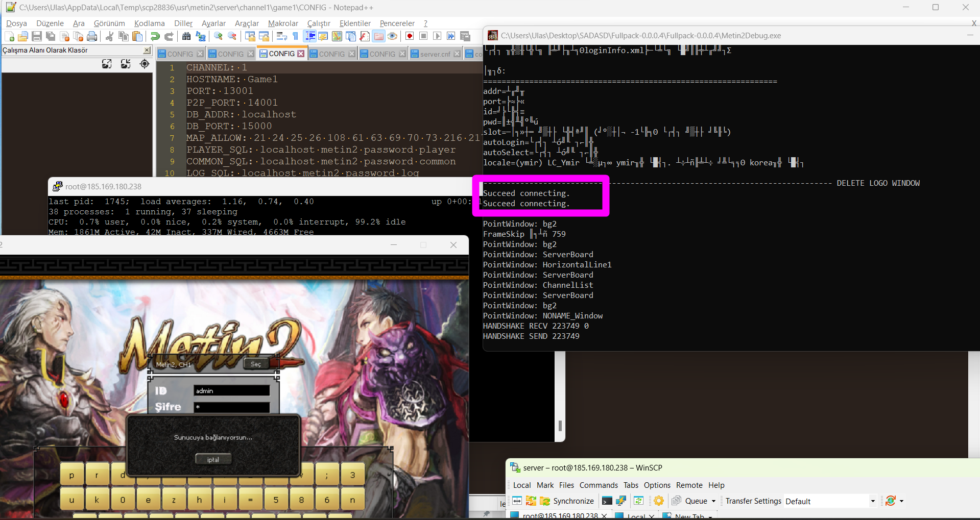Click the Synchronize button in WinSCP
The width and height of the screenshot is (980, 520).
(567, 501)
